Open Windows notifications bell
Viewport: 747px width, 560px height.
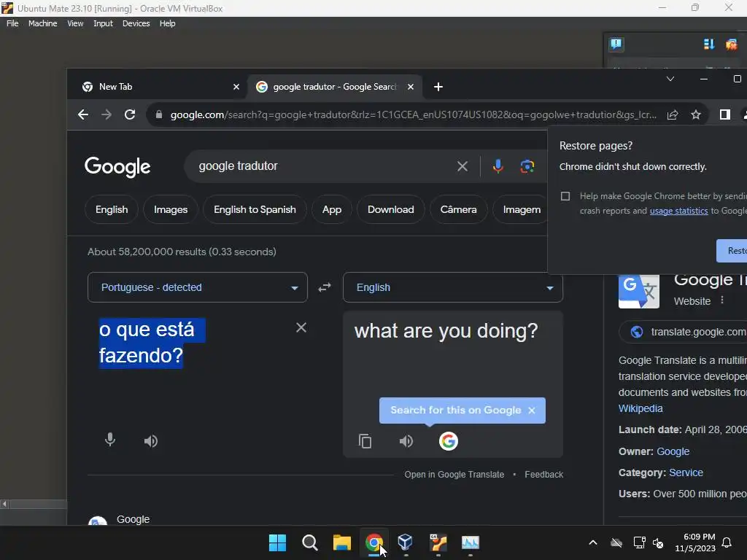727,542
